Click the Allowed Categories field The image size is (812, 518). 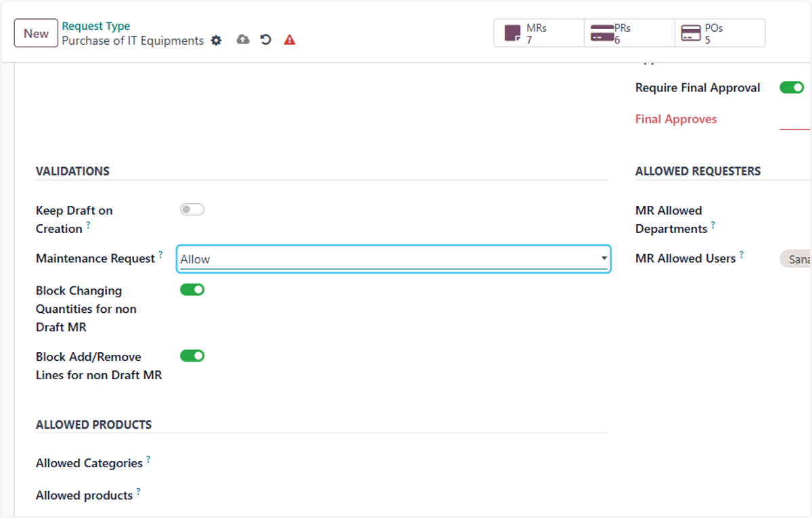(x=392, y=464)
